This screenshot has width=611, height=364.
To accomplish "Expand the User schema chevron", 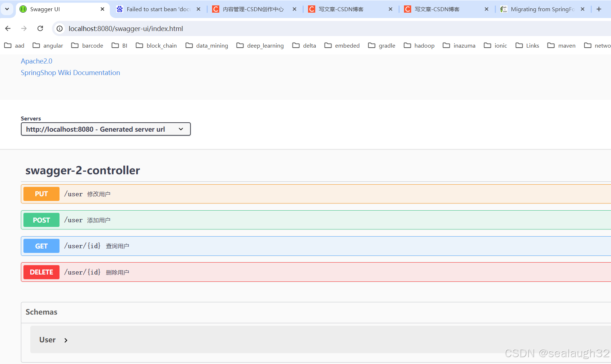I will (x=66, y=340).
